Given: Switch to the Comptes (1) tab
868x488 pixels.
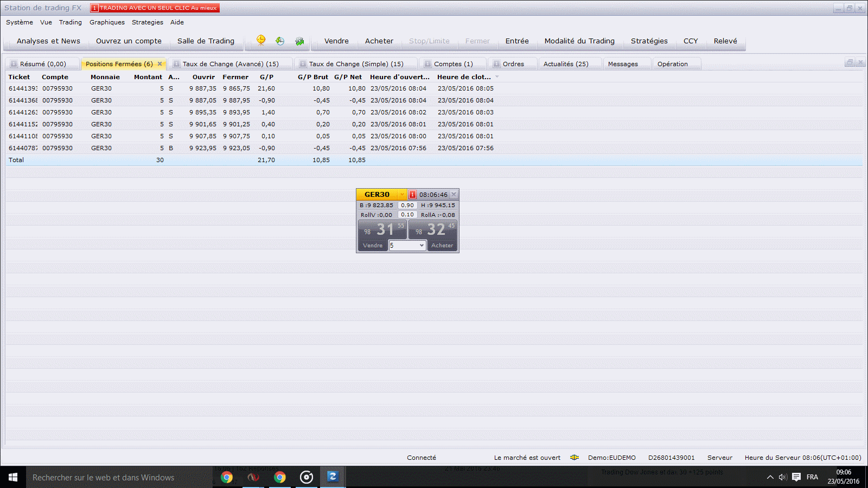Looking at the screenshot, I should click(x=454, y=64).
